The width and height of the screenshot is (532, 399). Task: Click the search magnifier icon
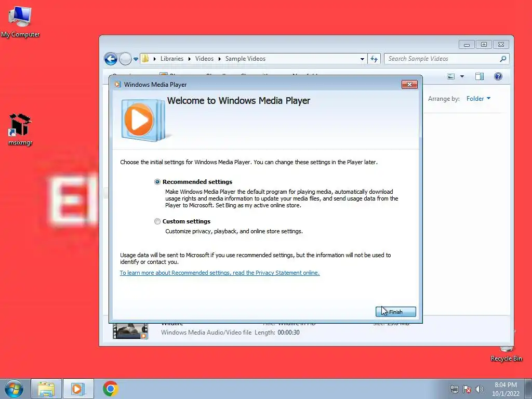[x=503, y=59]
